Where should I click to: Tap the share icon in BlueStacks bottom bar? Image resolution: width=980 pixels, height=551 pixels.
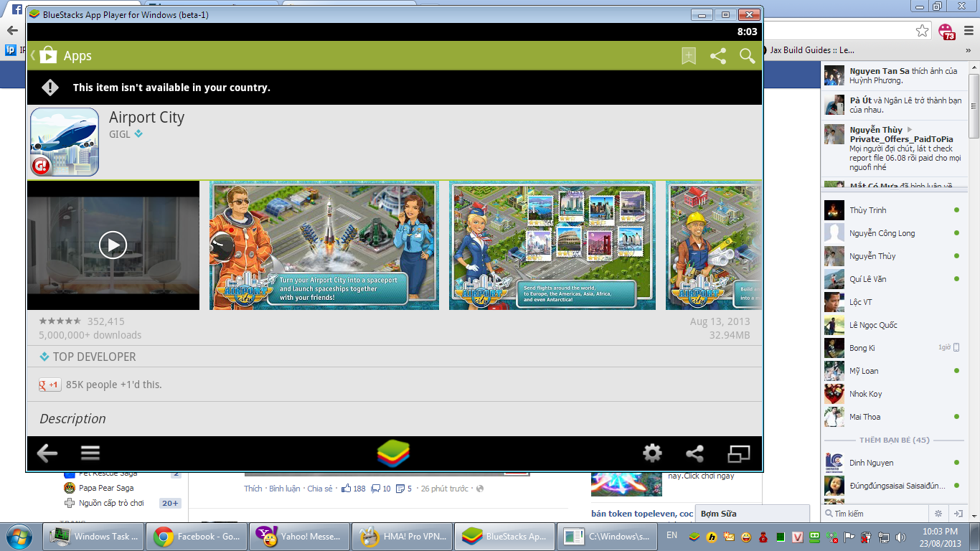point(694,453)
